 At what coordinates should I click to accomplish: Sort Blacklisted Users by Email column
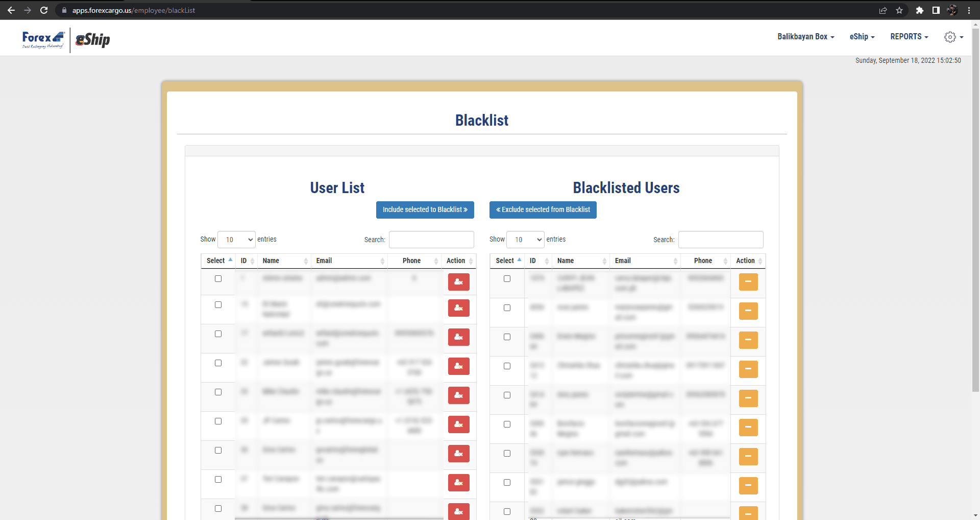(x=645, y=261)
